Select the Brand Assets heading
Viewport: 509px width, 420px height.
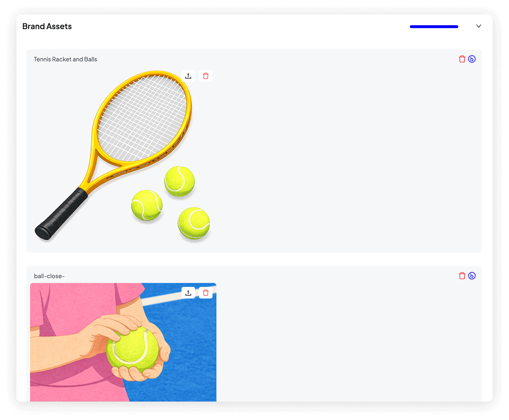pos(47,26)
